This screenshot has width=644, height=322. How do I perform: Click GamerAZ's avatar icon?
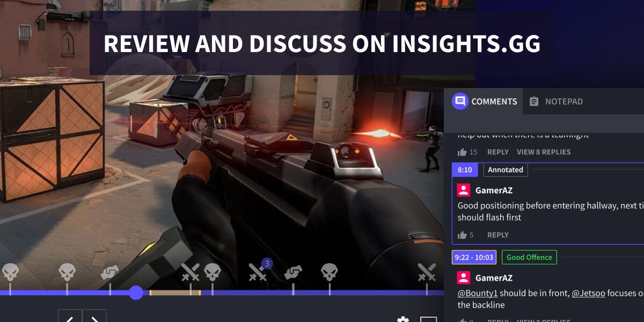pos(463,190)
